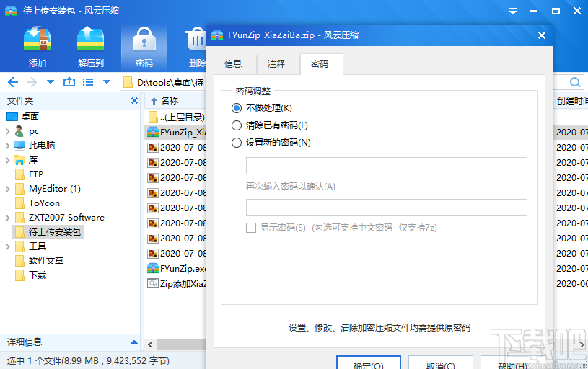Image resolution: width=588 pixels, height=369 pixels.
Task: Expand the 工具 tree node
Action: [7, 246]
